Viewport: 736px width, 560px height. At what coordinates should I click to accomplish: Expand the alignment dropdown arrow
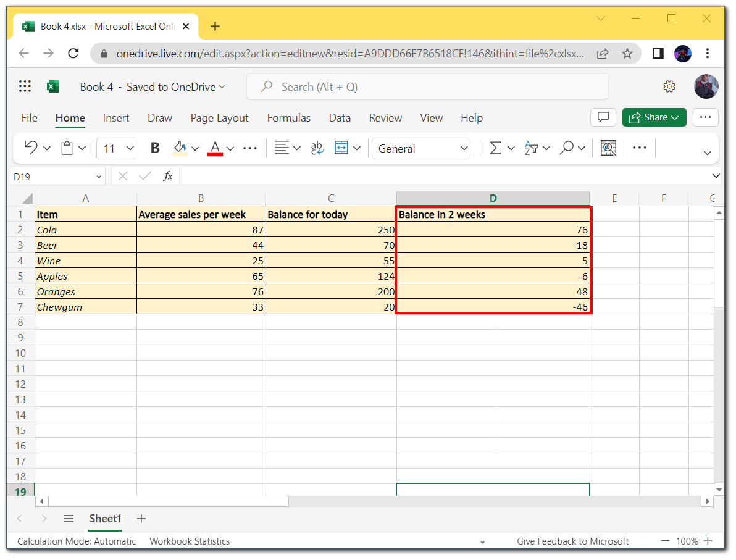pyautogui.click(x=296, y=148)
